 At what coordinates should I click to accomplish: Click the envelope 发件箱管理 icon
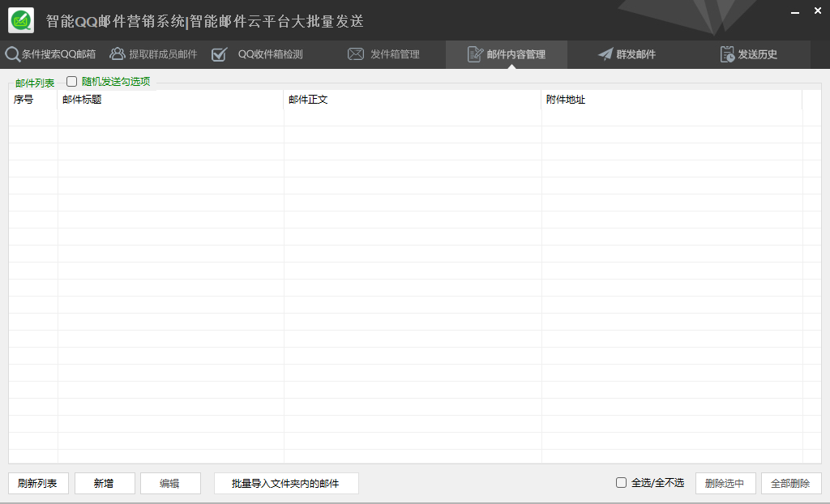[356, 54]
